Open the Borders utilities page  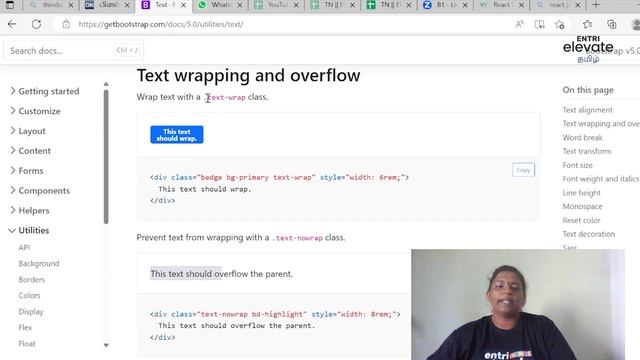click(x=31, y=280)
